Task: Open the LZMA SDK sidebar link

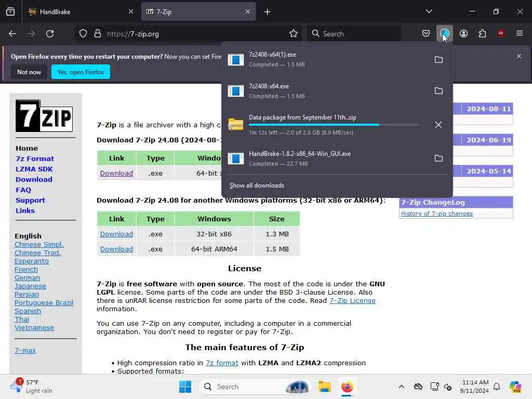Action: point(34,169)
